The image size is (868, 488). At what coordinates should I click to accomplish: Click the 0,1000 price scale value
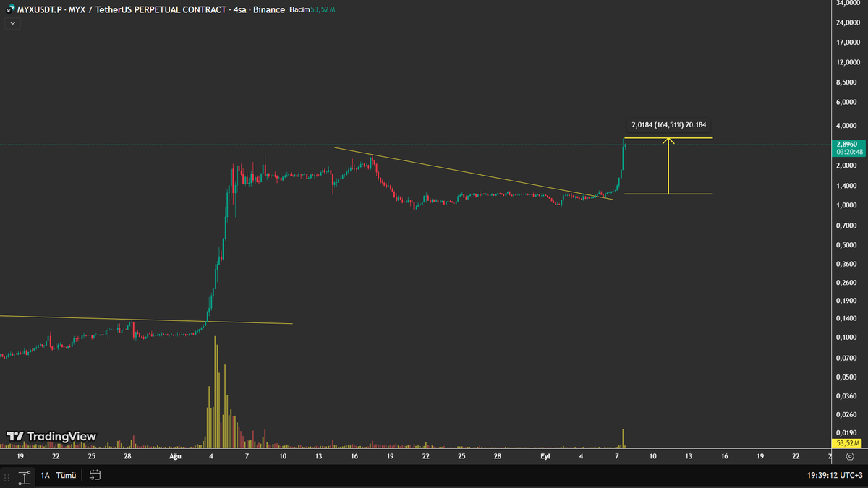click(846, 338)
